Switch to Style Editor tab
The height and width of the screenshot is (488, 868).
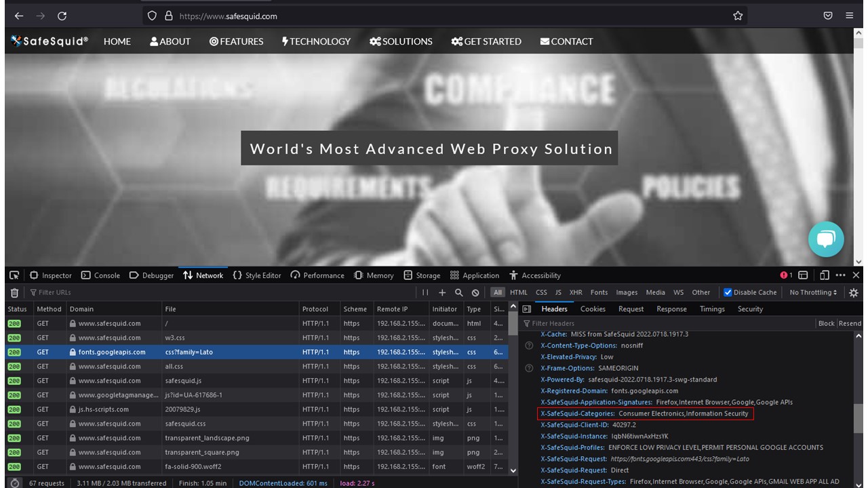pyautogui.click(x=257, y=275)
